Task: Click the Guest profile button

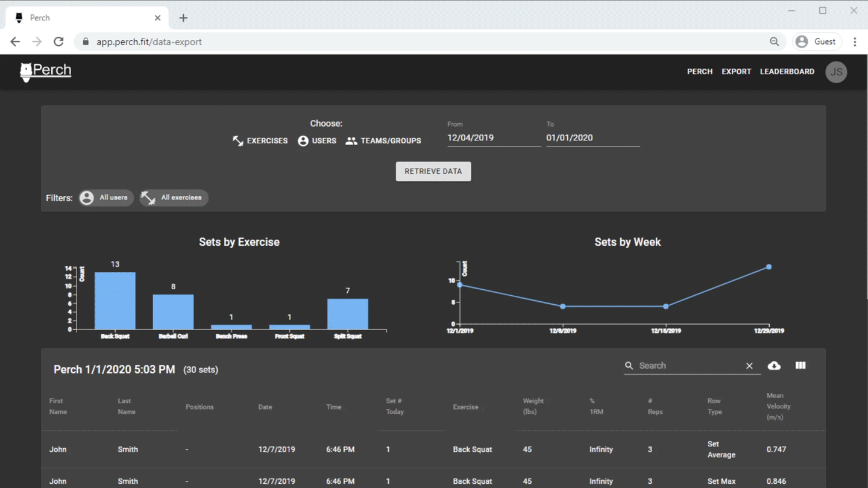Action: tap(817, 42)
